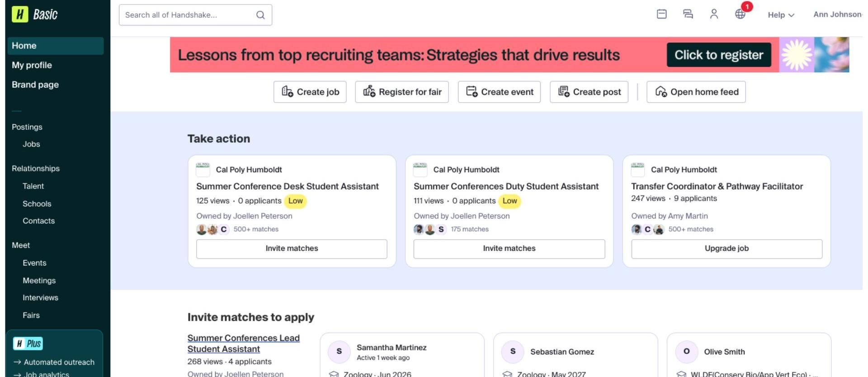This screenshot has height=377, width=868.
Task: Click '175 matches' text
Action: [x=470, y=229]
